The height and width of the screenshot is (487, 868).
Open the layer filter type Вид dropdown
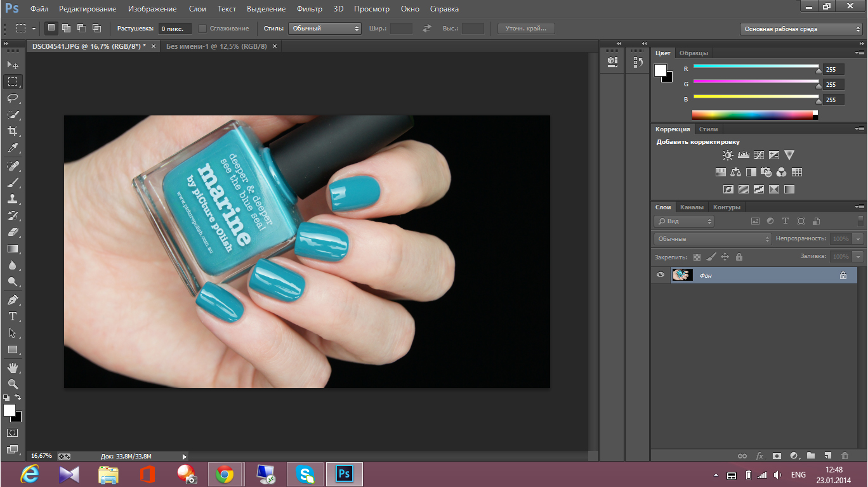click(684, 221)
